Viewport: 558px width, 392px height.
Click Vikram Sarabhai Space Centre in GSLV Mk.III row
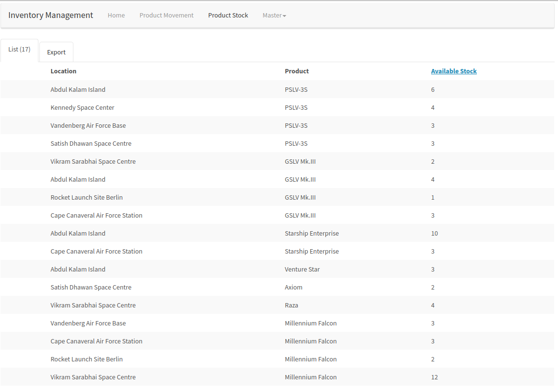[93, 161]
